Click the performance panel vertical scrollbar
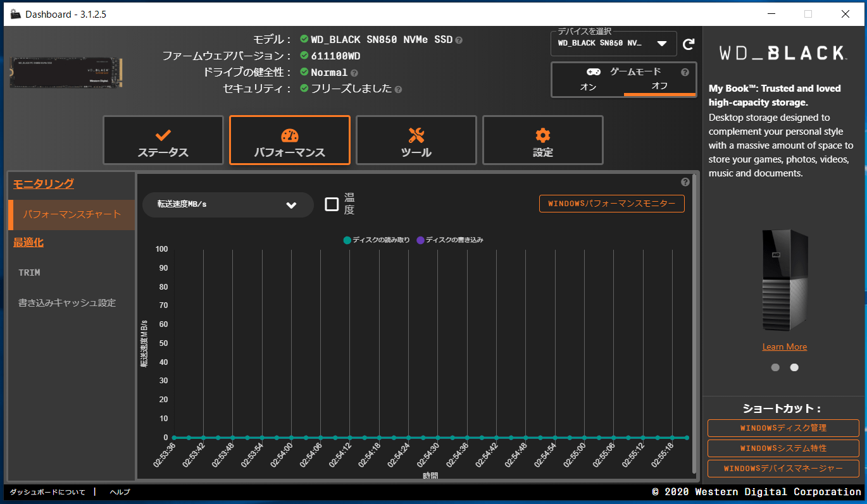The height and width of the screenshot is (504, 867). tap(694, 324)
